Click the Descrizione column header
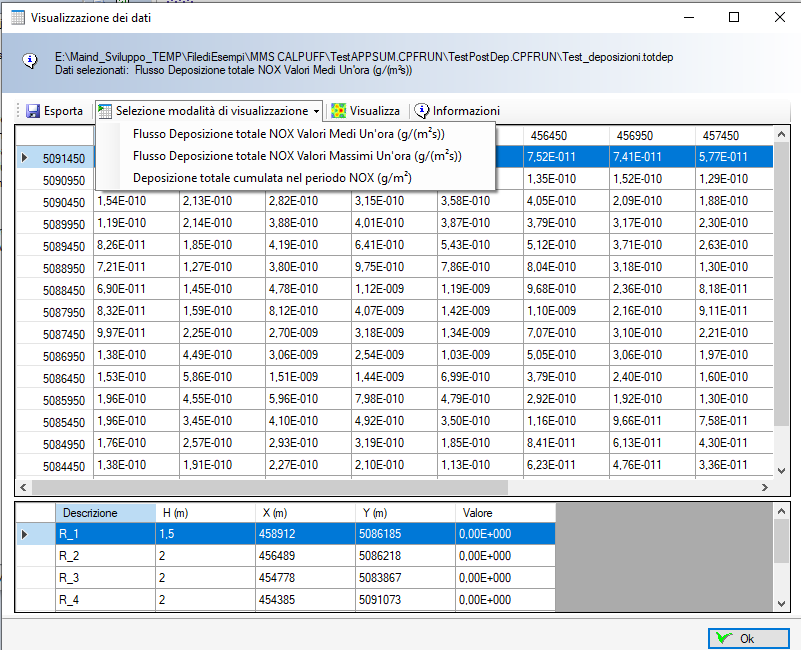The width and height of the screenshot is (801, 650). click(x=90, y=513)
